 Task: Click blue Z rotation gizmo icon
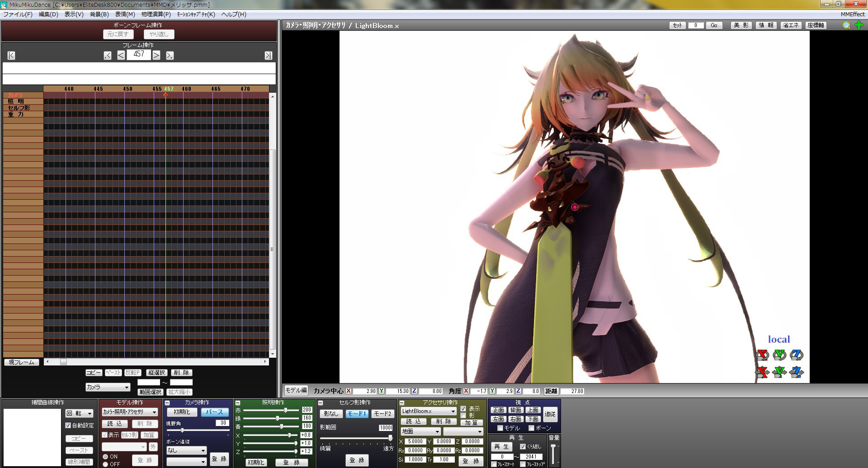tap(797, 355)
